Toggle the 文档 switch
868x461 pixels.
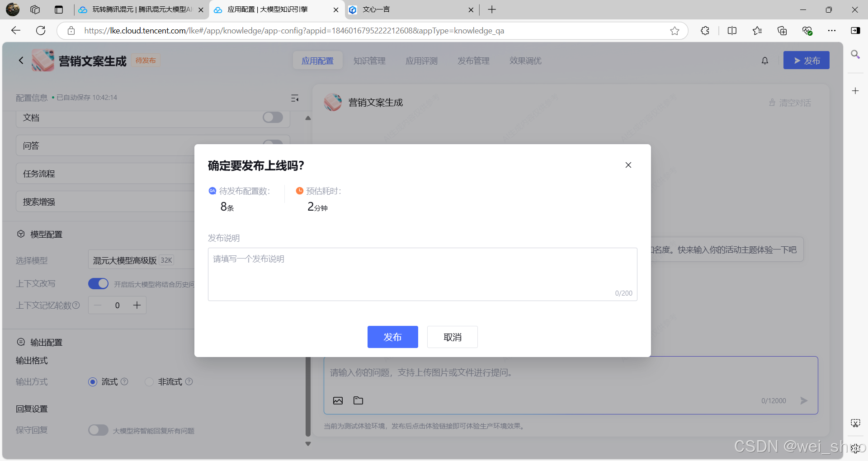pyautogui.click(x=273, y=118)
